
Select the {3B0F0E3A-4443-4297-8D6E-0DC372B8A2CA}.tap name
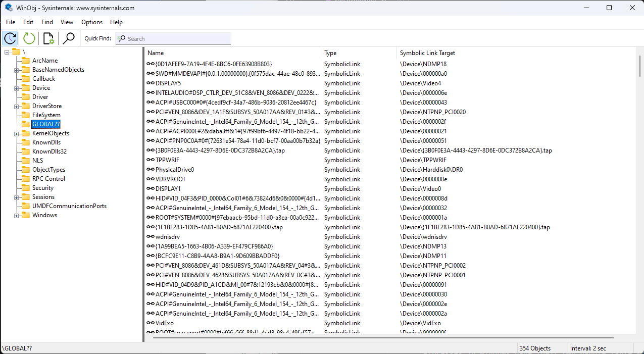(x=221, y=150)
